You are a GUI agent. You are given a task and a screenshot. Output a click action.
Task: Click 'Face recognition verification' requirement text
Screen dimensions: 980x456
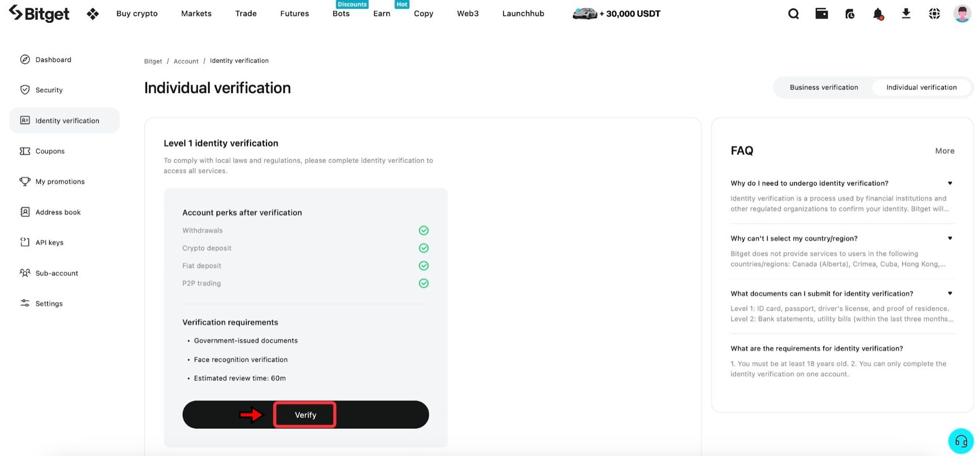[241, 360]
